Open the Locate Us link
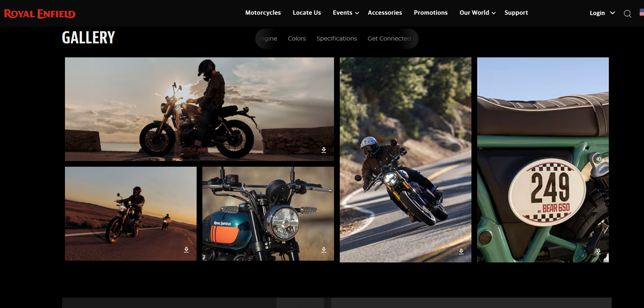644x308 pixels. click(307, 13)
